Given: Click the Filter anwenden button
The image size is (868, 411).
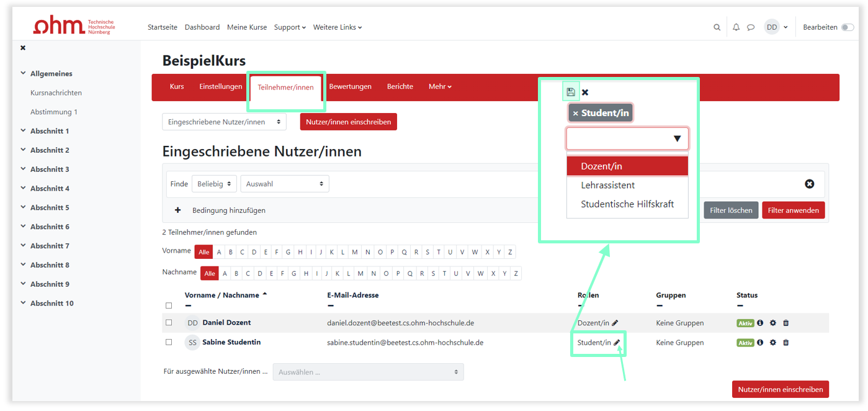Looking at the screenshot, I should [793, 210].
